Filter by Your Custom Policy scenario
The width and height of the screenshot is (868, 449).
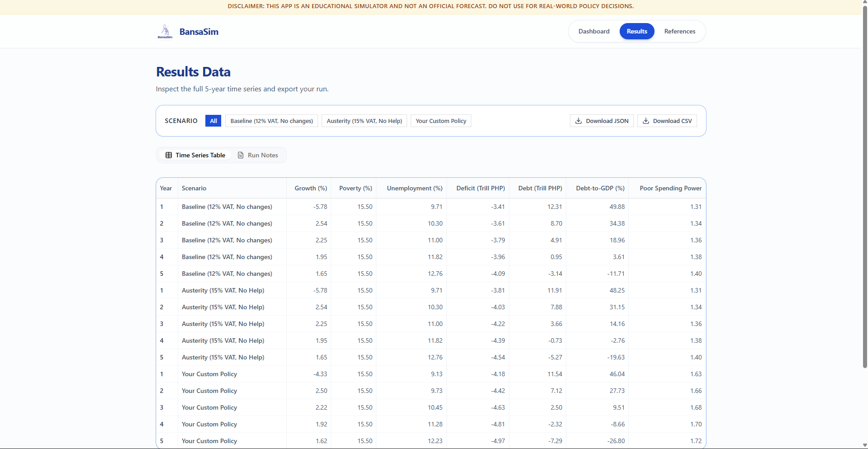pos(441,121)
